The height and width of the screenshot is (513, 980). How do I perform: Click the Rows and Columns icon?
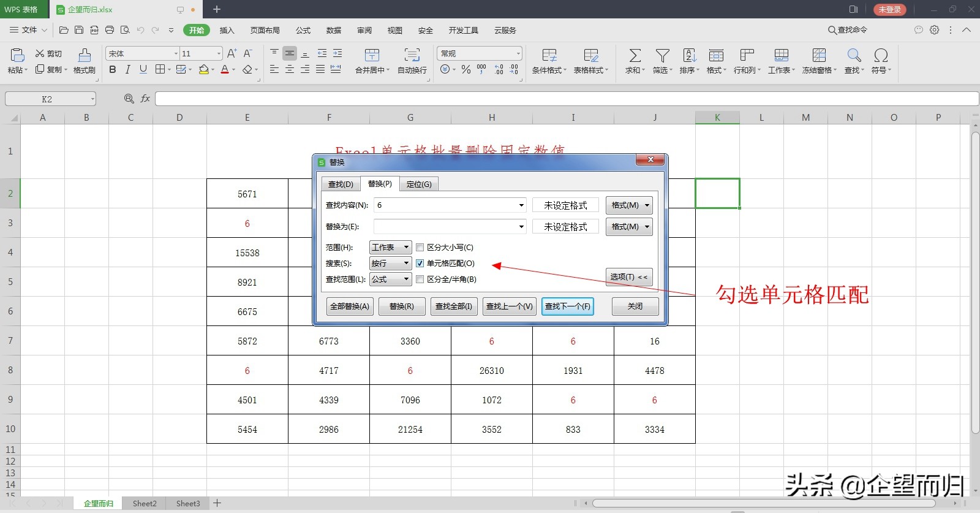(x=747, y=56)
